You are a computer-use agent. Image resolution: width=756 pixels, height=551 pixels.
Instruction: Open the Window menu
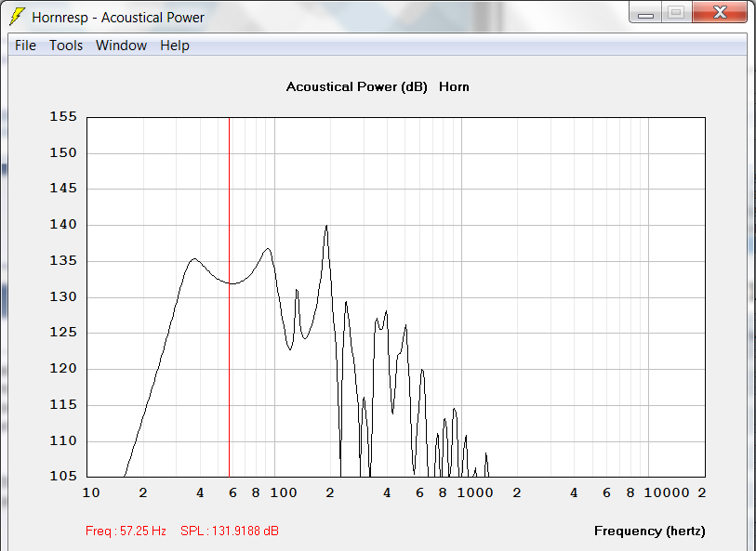click(121, 46)
